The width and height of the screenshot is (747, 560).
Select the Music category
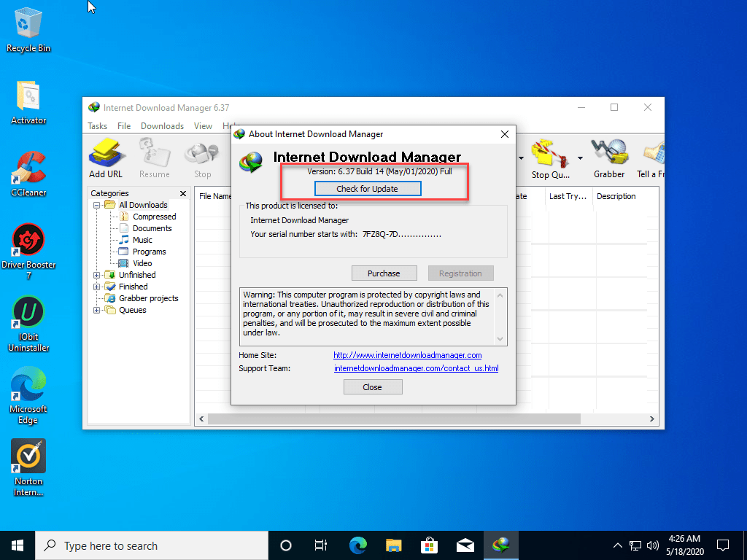click(x=142, y=240)
